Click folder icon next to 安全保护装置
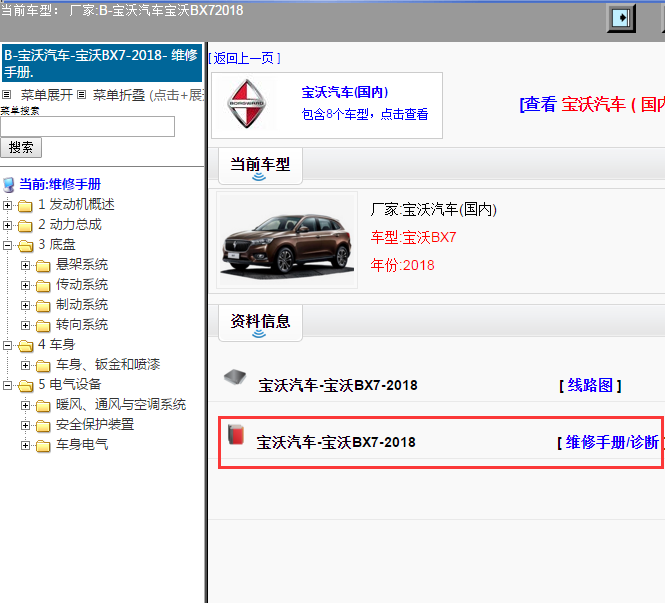Screen dimensions: 665x603 (43, 425)
